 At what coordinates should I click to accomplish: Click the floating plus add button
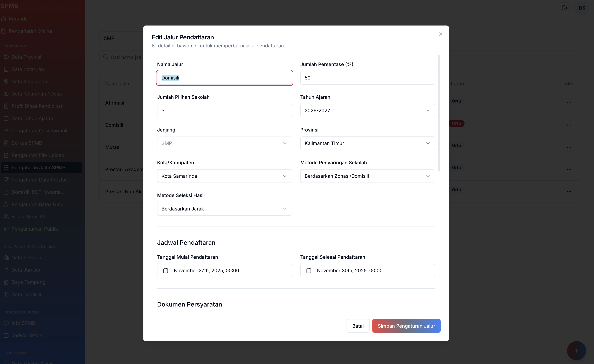tap(576, 351)
